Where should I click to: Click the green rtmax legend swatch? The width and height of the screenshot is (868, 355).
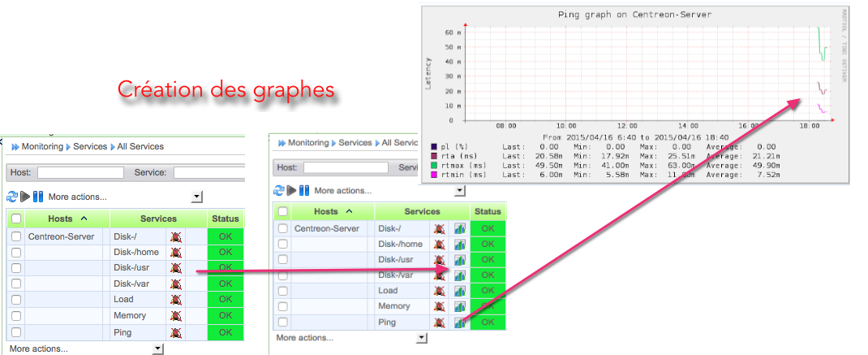[x=435, y=165]
